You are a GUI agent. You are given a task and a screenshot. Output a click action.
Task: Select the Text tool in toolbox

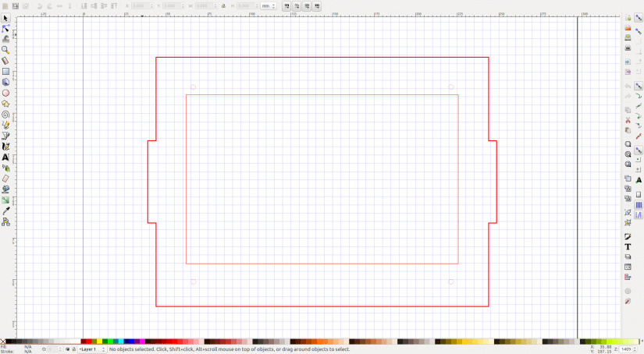point(5,157)
